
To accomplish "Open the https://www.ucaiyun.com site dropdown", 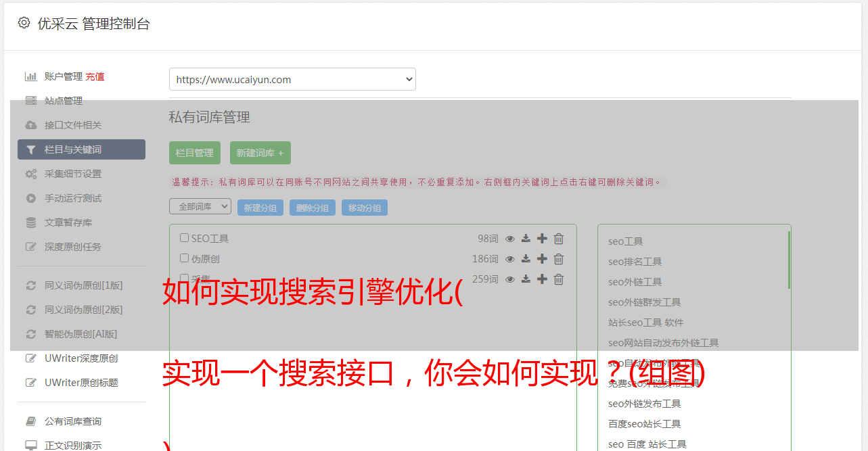I will pos(292,79).
